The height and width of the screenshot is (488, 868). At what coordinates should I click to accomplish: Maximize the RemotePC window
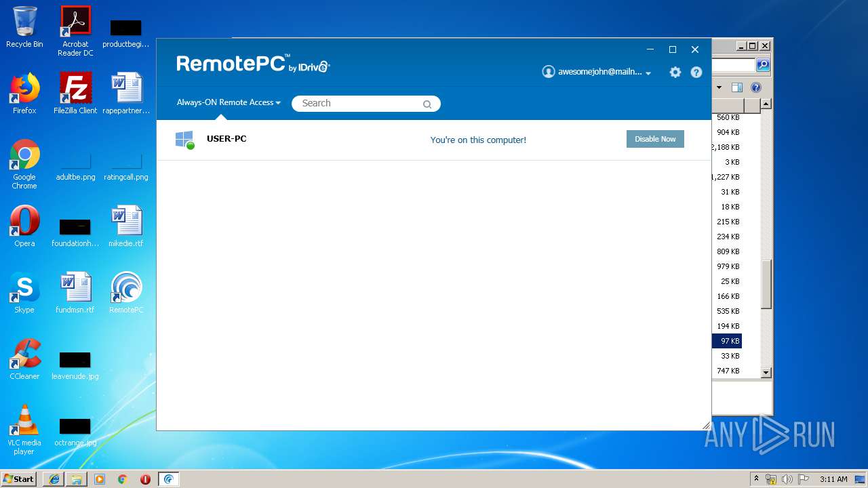(673, 49)
